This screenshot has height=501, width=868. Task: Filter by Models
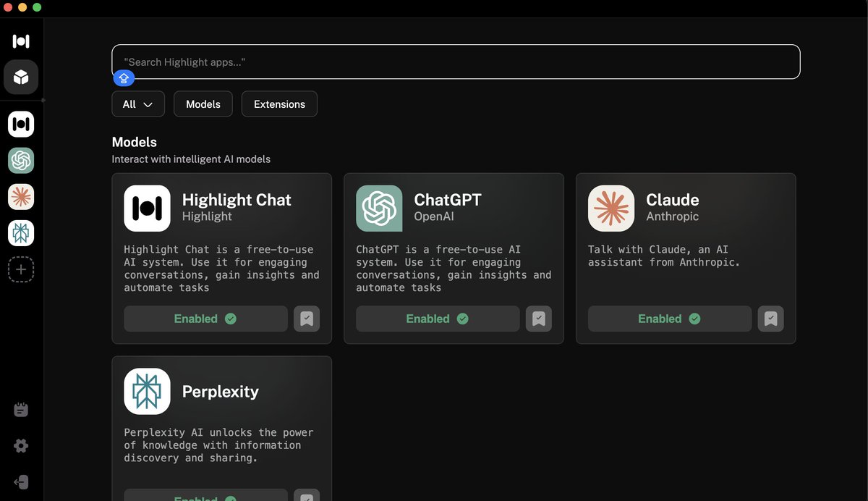pyautogui.click(x=203, y=104)
